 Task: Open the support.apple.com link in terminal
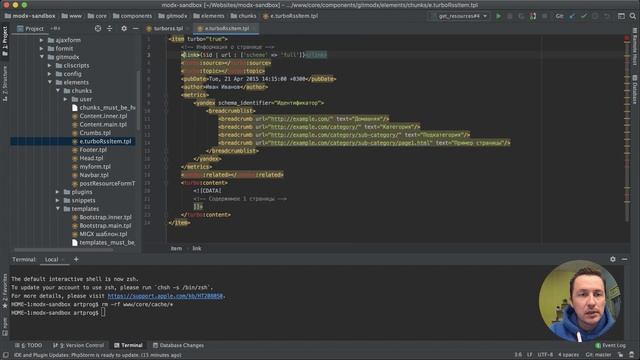[165, 296]
